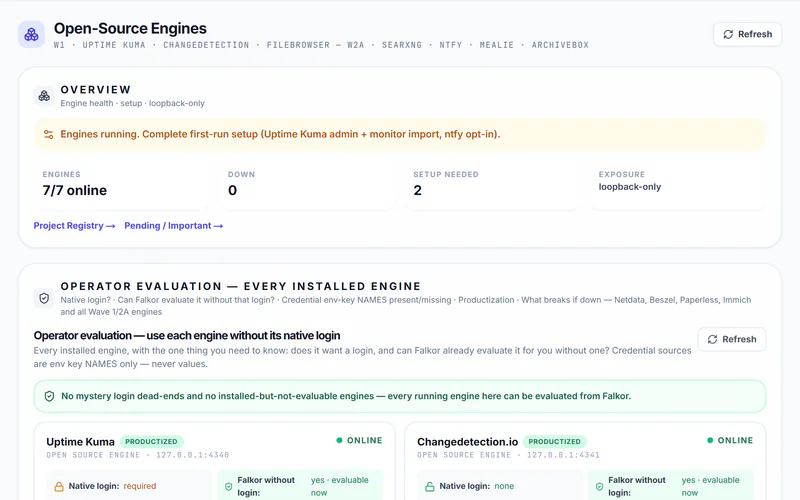Click the Setup Needed count value 2
This screenshot has width=800, height=500.
417,190
